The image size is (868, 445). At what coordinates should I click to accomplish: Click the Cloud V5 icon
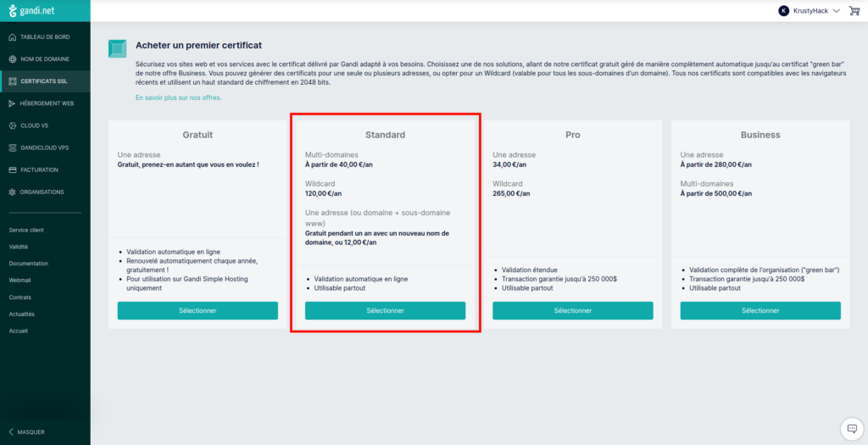pos(13,125)
